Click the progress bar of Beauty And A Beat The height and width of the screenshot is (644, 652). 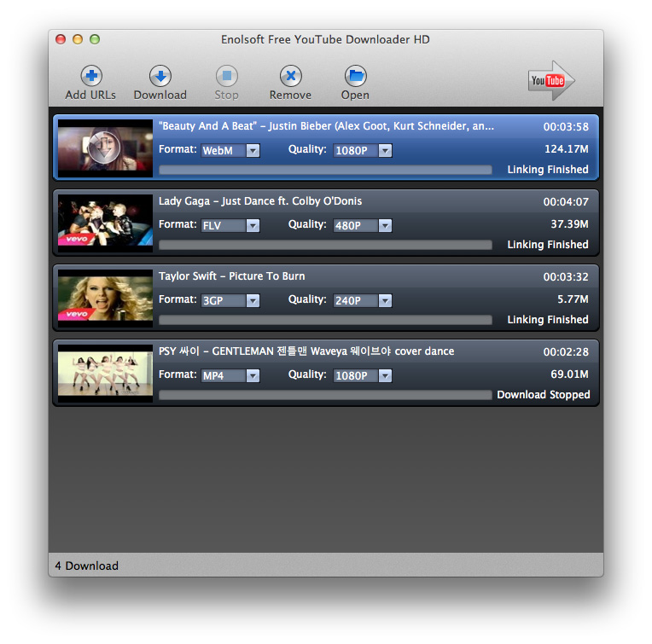click(325, 170)
